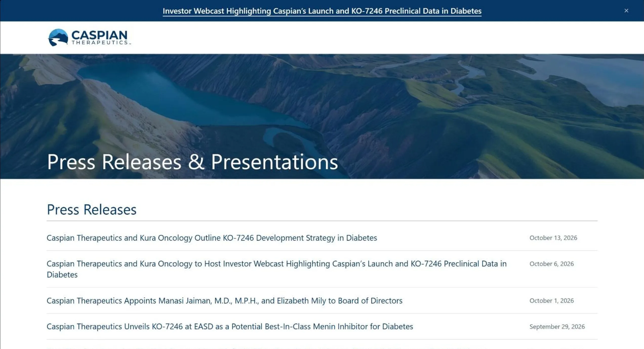
Task: Click the Caspian Therapeutics logo
Action: click(x=89, y=37)
